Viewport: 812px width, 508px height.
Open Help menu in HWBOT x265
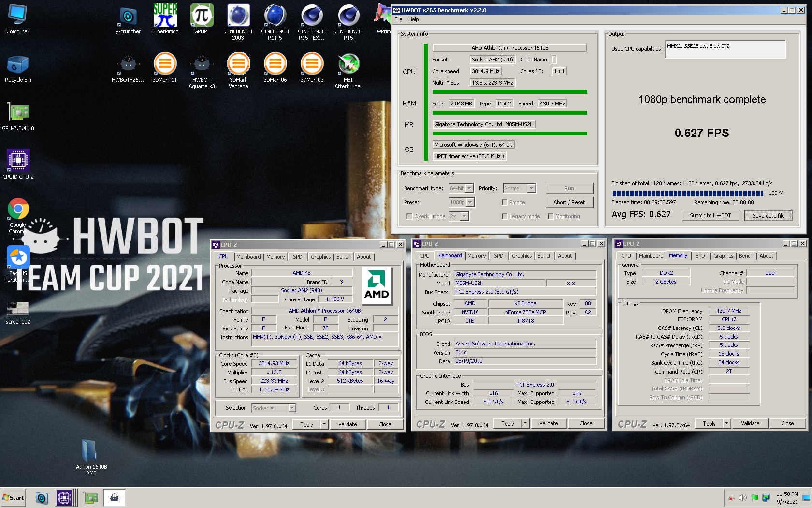(414, 19)
